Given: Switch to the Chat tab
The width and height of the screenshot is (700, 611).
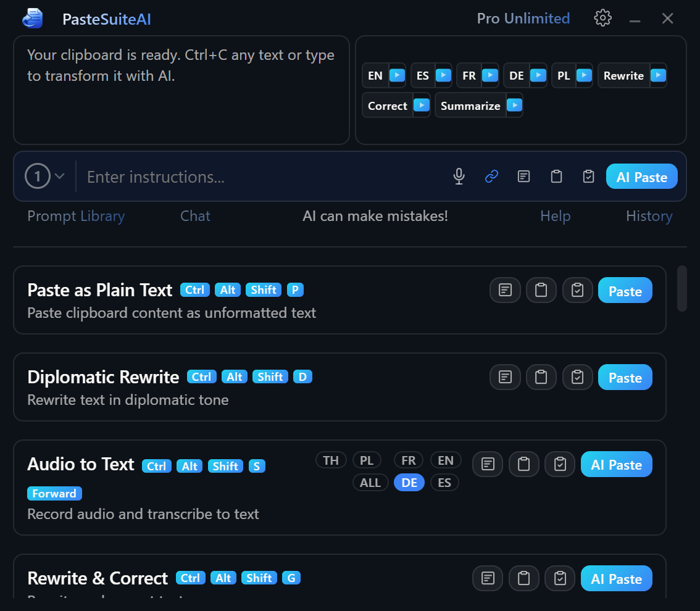Looking at the screenshot, I should point(195,216).
